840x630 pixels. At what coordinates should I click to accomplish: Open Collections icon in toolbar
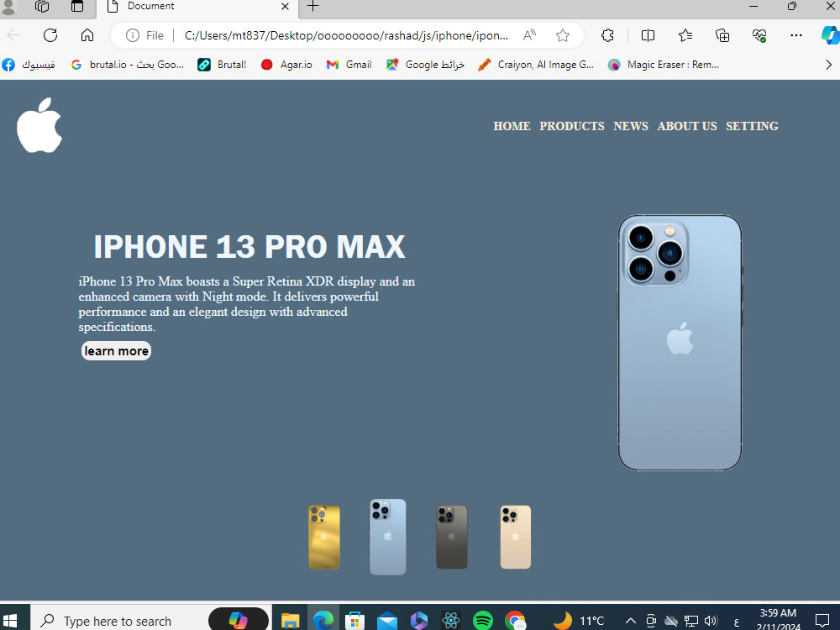(722, 35)
